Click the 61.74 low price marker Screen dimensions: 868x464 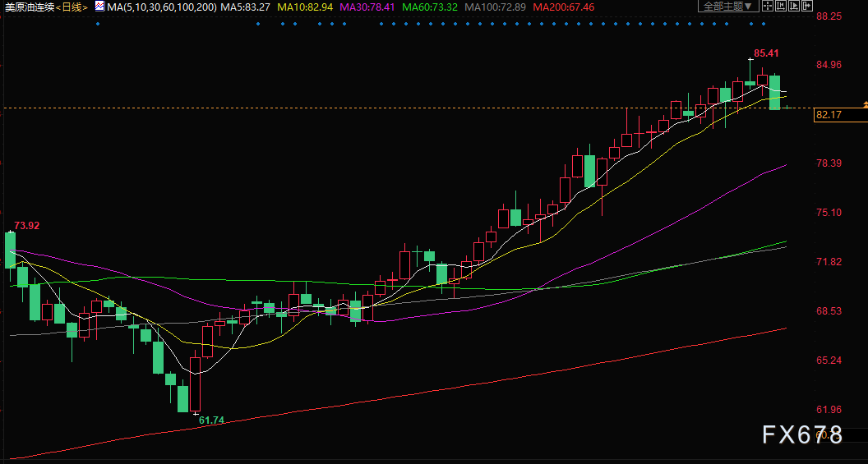211,420
